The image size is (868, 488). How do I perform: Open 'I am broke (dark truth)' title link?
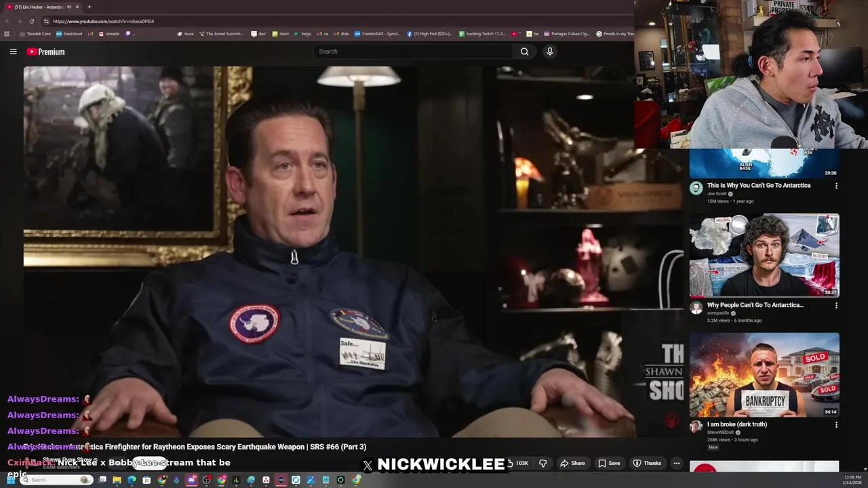(x=736, y=424)
